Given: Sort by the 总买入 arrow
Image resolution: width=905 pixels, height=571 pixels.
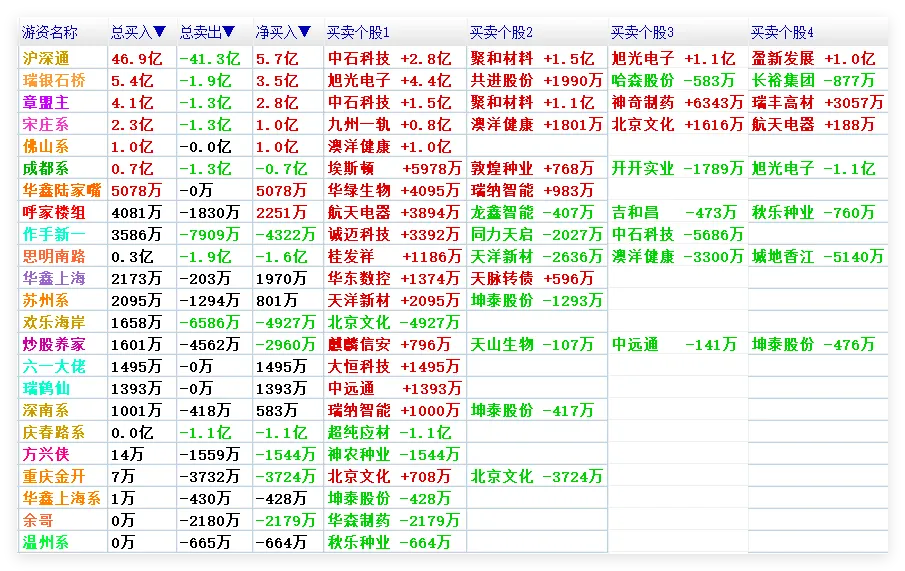Looking at the screenshot, I should coord(160,32).
